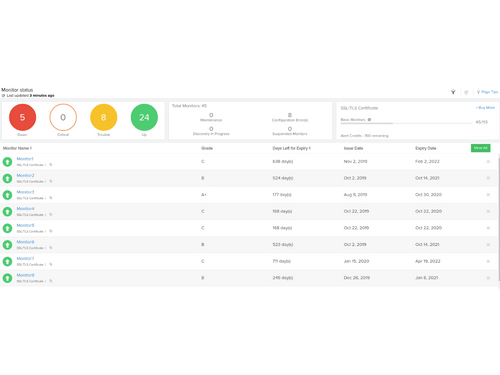Click the tag icon under Monitor1
500x375 pixels.
(x=51, y=165)
